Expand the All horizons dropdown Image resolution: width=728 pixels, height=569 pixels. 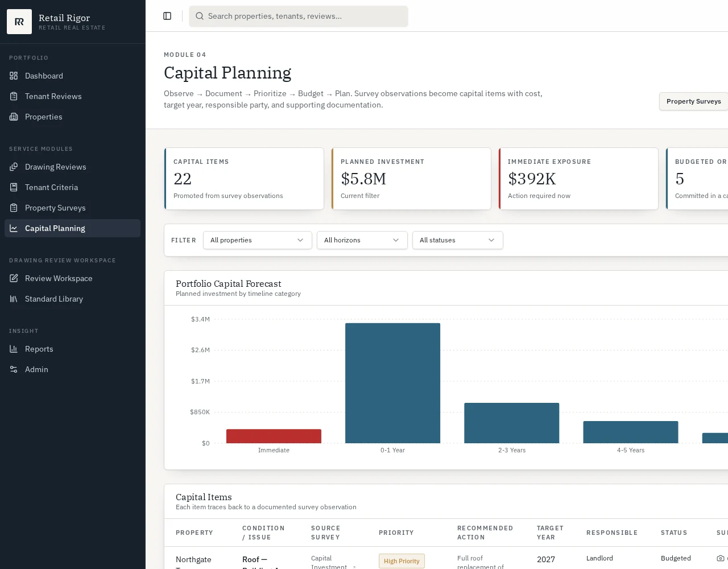(x=362, y=240)
